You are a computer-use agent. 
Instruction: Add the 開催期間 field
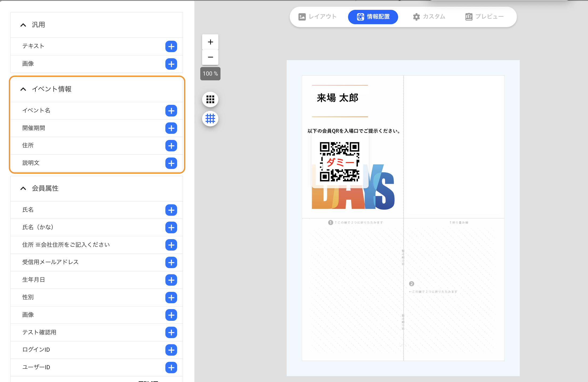point(171,128)
